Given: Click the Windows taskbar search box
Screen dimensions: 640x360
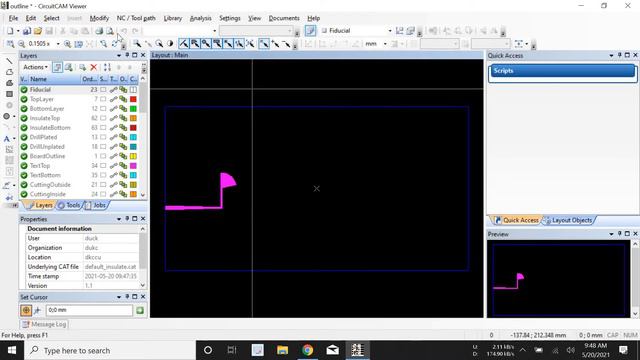Looking at the screenshot, I should (x=110, y=350).
